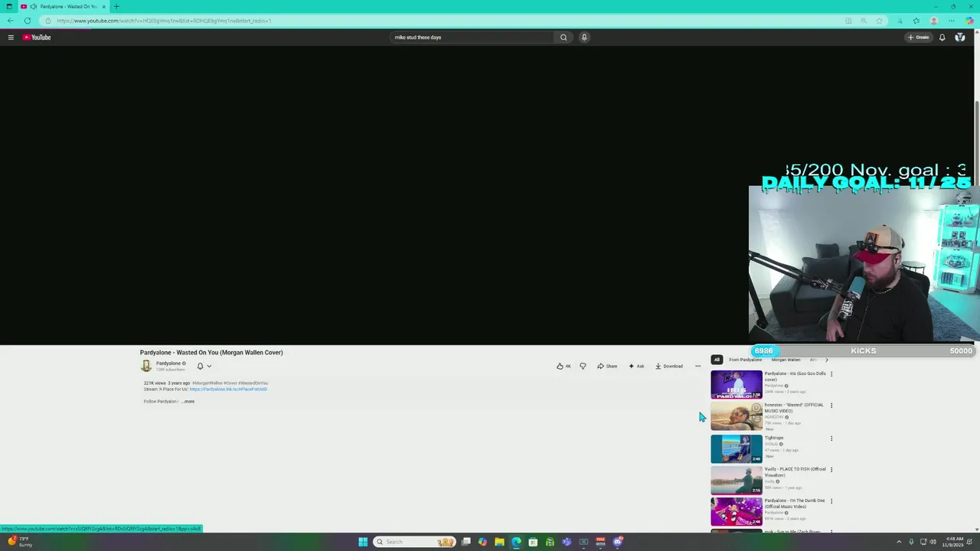Viewport: 980px width, 551px height.
Task: Open Copilot icon in browser toolbar
Action: pyautogui.click(x=969, y=21)
